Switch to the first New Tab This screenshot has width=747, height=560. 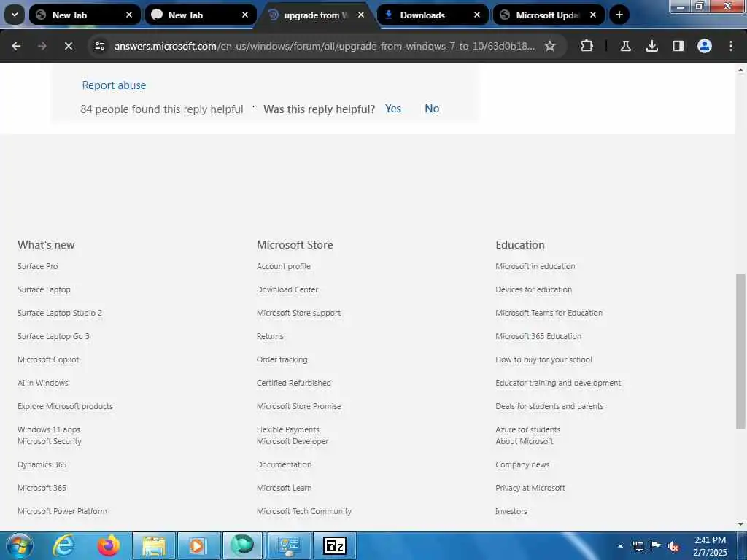85,15
